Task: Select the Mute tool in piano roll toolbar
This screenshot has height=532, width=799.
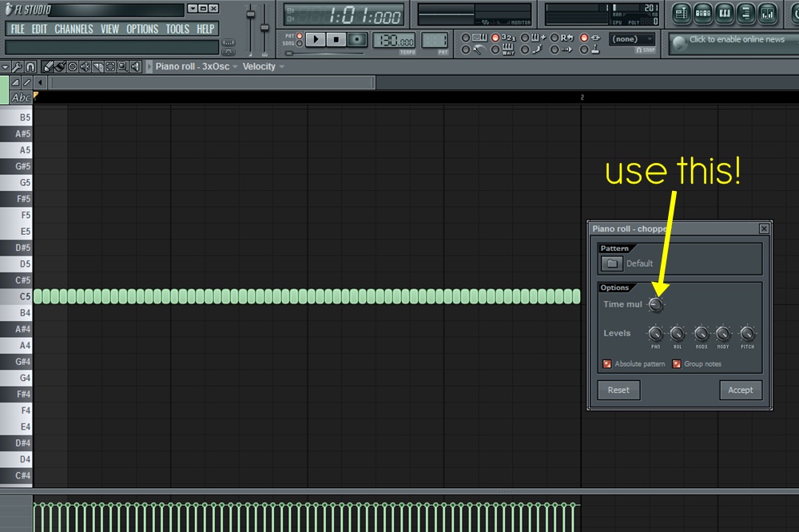Action: (x=85, y=66)
